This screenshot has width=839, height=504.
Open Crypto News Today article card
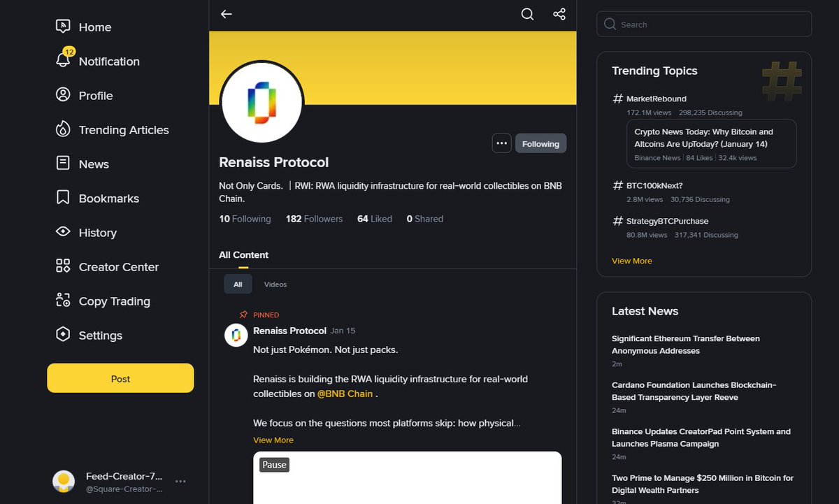tap(712, 144)
